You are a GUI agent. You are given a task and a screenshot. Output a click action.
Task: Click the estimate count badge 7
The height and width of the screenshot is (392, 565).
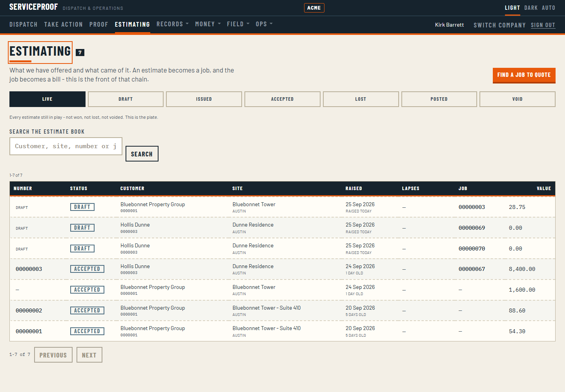80,53
